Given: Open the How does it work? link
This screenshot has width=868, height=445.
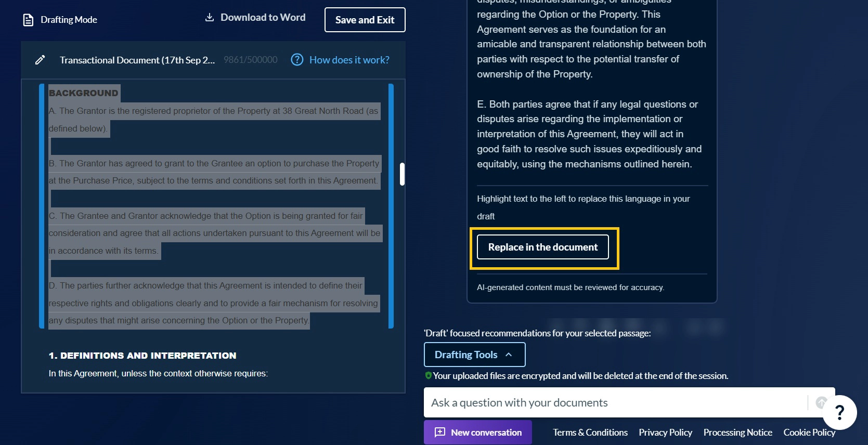Looking at the screenshot, I should tap(349, 60).
